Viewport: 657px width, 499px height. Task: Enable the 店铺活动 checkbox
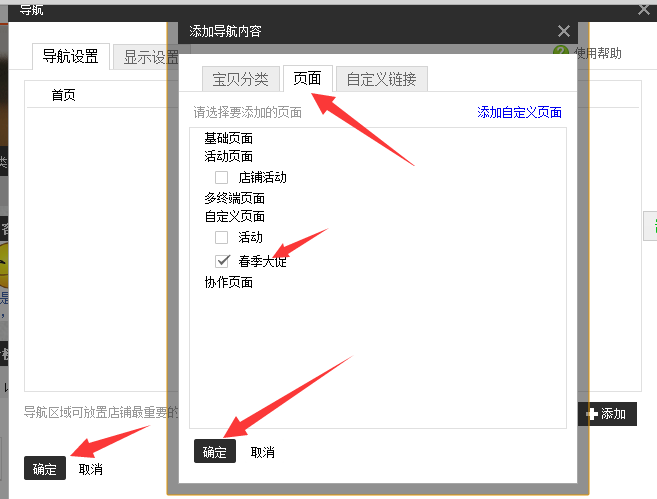pos(222,177)
